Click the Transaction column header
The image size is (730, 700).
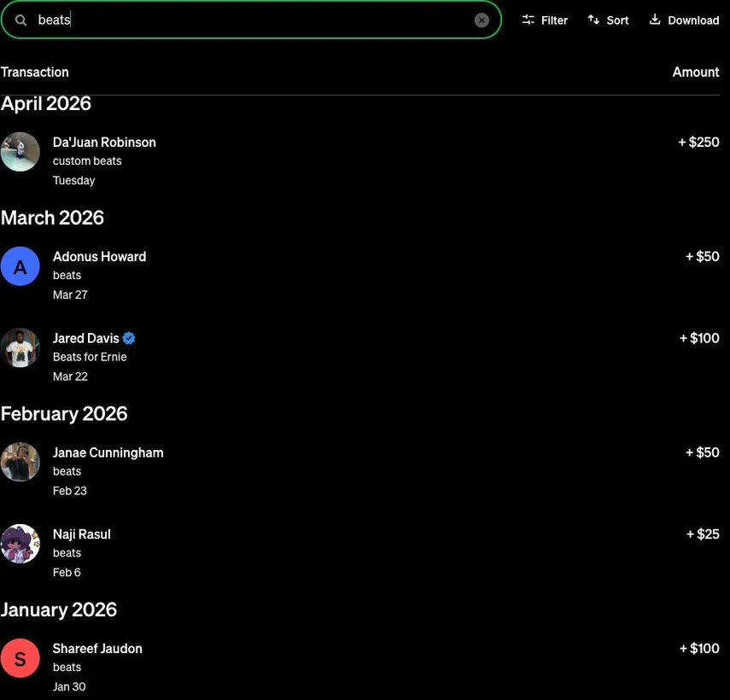coord(34,73)
